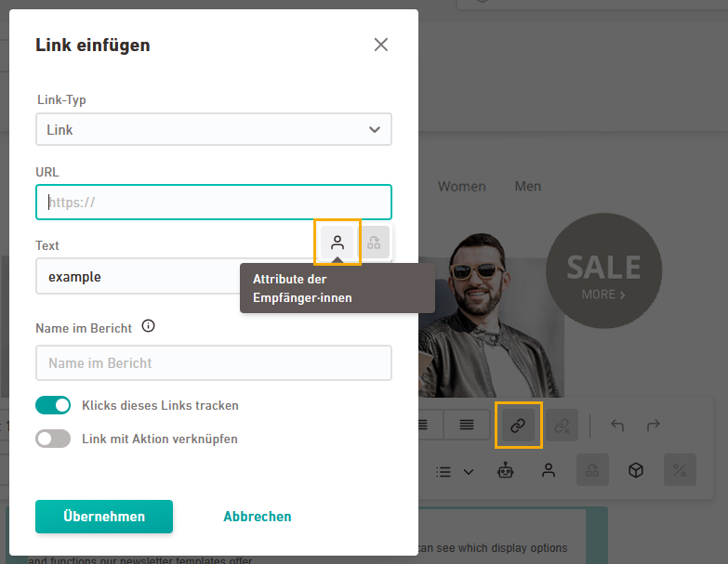The width and height of the screenshot is (728, 564).
Task: Enable Link mit Aktion verknüpfen toggle
Action: coord(53,439)
